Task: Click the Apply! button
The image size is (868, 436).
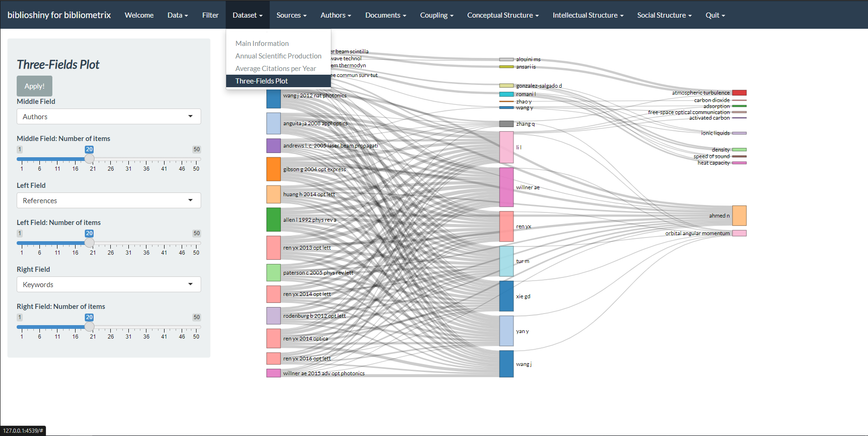Action: point(34,86)
